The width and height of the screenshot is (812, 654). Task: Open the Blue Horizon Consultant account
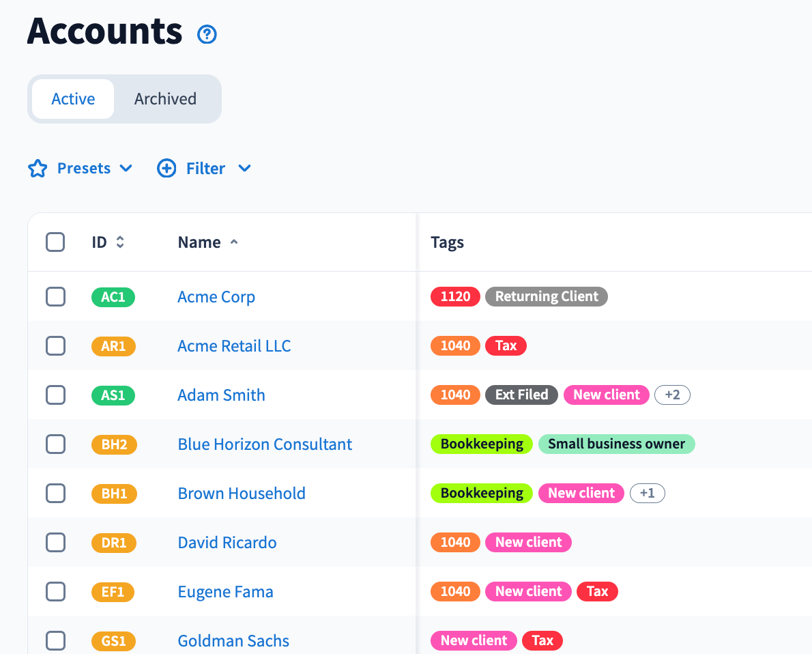click(265, 444)
